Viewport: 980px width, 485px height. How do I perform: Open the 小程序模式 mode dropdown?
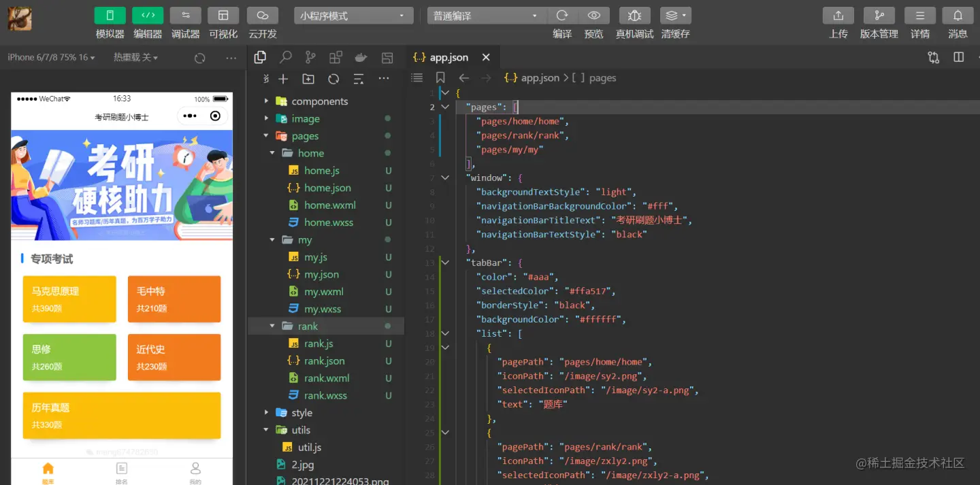[354, 16]
